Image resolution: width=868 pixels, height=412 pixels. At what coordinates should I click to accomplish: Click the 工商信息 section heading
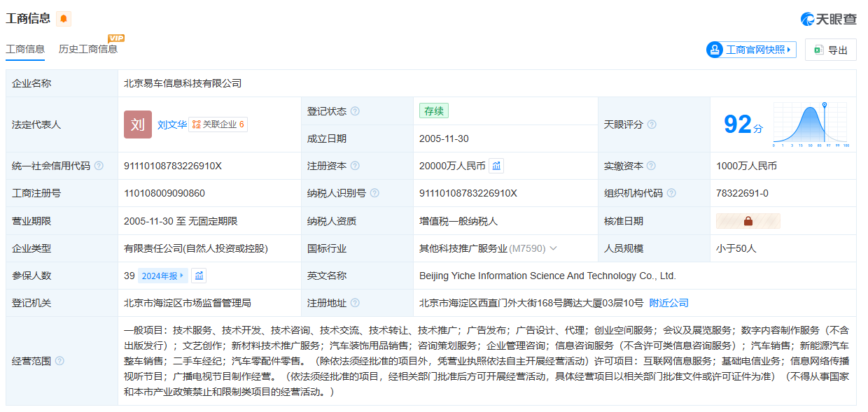click(x=28, y=19)
